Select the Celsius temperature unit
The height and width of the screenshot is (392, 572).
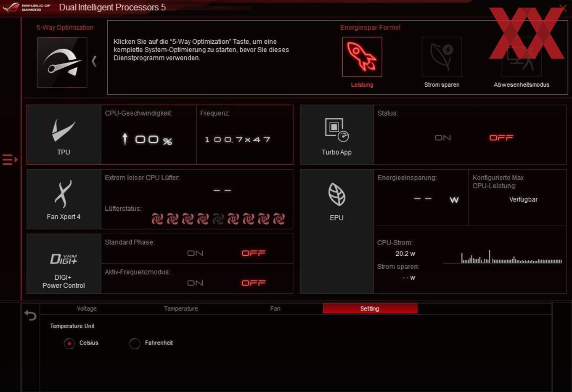pyautogui.click(x=69, y=344)
